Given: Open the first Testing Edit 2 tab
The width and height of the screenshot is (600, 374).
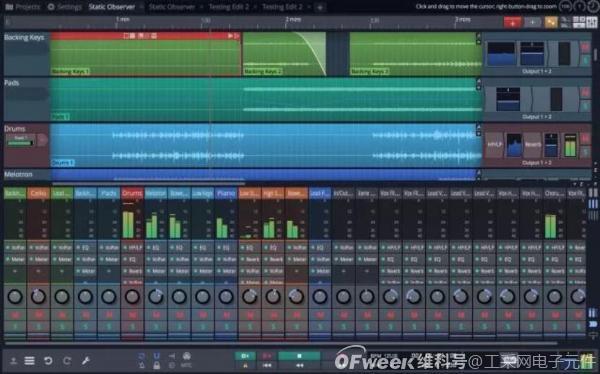Looking at the screenshot, I should pyautogui.click(x=229, y=7).
